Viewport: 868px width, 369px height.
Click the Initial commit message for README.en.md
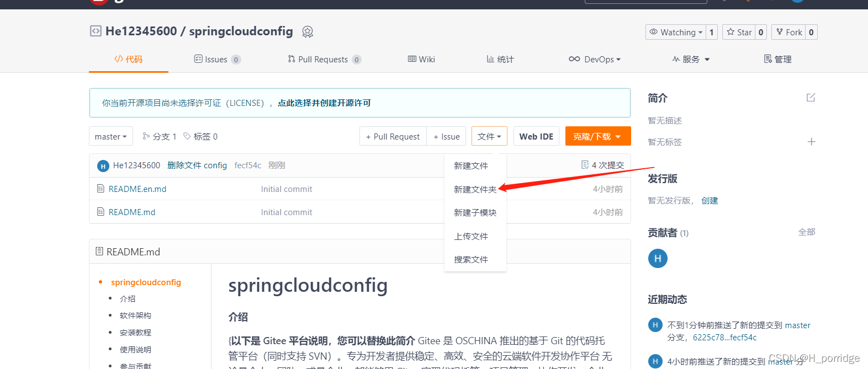click(x=287, y=189)
